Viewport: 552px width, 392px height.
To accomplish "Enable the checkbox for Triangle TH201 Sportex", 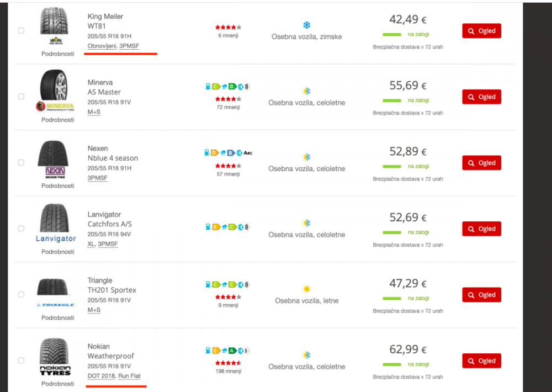I will [21, 295].
